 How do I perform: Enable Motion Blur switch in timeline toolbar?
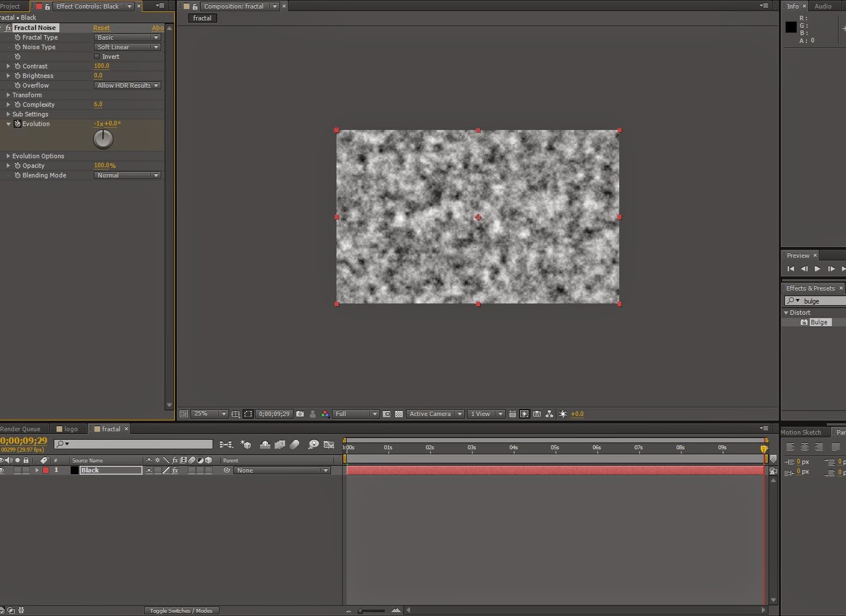coord(295,445)
